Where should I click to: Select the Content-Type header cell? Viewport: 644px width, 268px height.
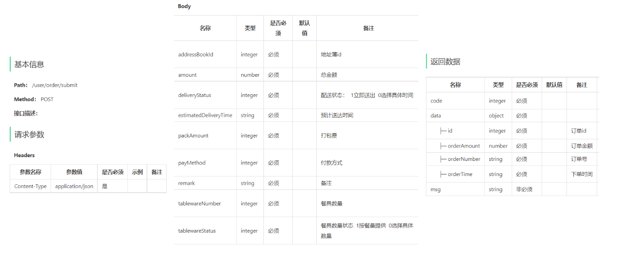point(30,186)
